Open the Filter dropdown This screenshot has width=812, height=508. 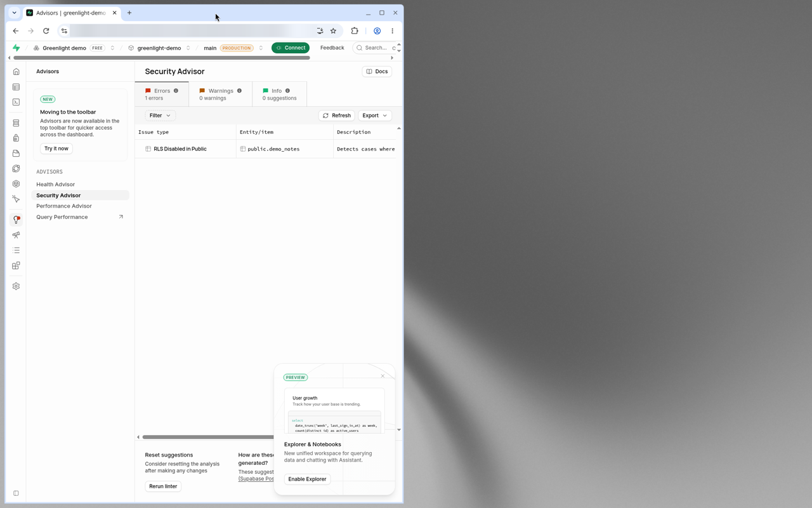click(x=160, y=116)
